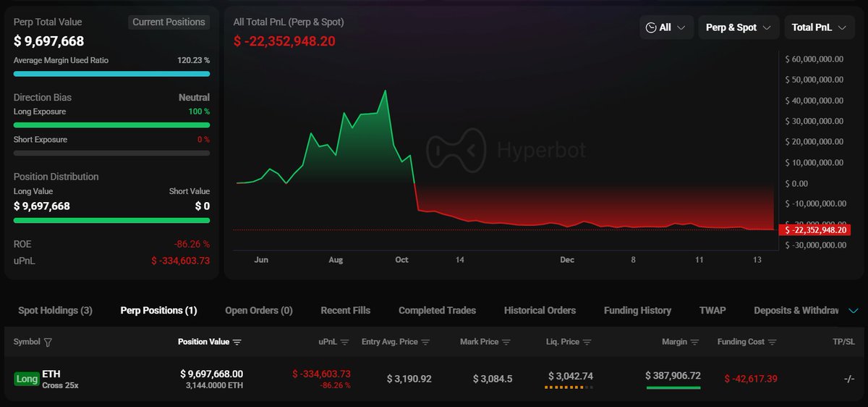Sort by Position Value column icon
This screenshot has height=407, width=868.
[x=237, y=342]
